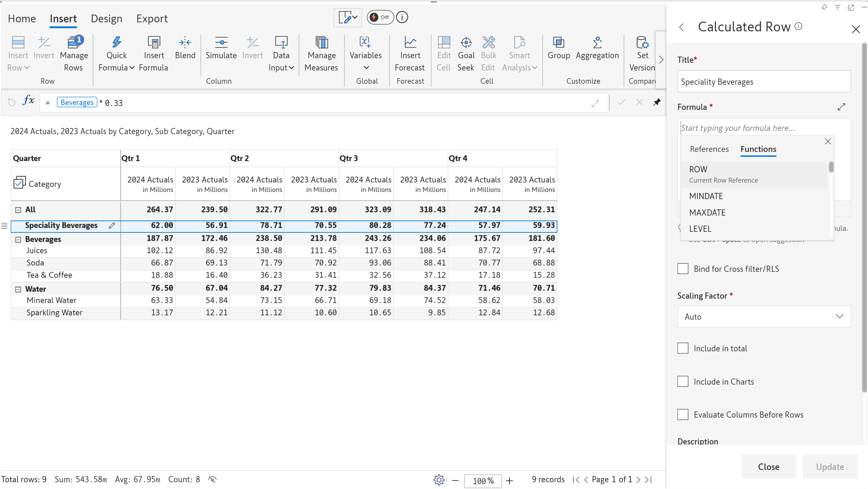Check Bind for Cross filter/RLS
Viewport: 868px width, 489px height.
click(x=683, y=269)
